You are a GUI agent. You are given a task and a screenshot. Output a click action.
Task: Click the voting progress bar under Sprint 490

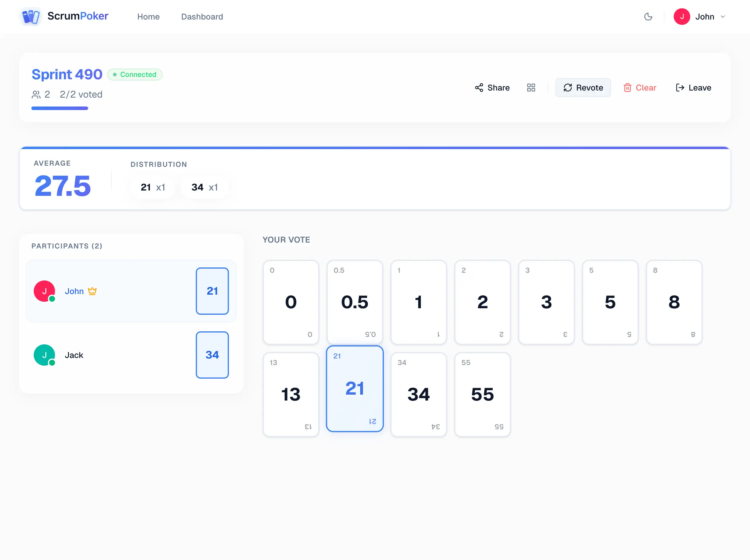pyautogui.click(x=59, y=108)
